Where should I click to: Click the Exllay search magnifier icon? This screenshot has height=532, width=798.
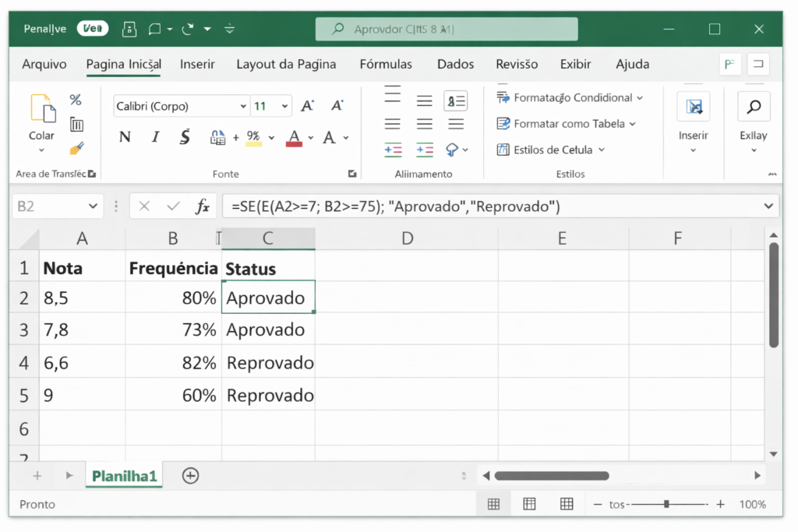(754, 107)
